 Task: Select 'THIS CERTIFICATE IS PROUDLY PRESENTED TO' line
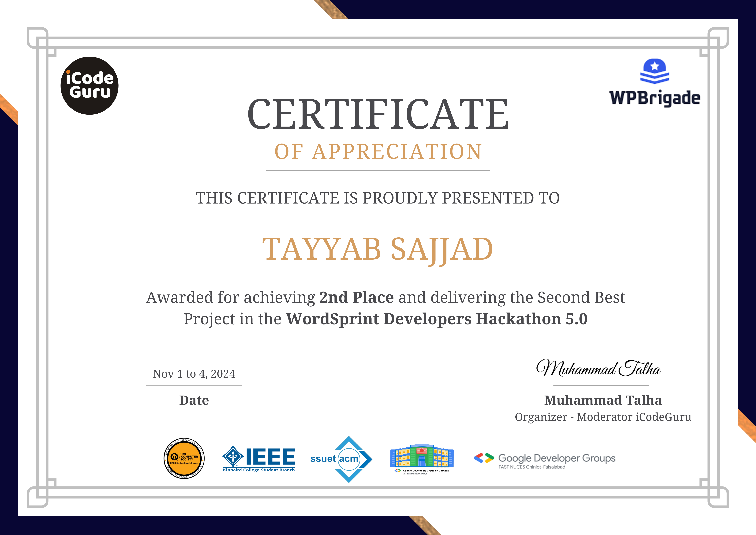click(378, 198)
